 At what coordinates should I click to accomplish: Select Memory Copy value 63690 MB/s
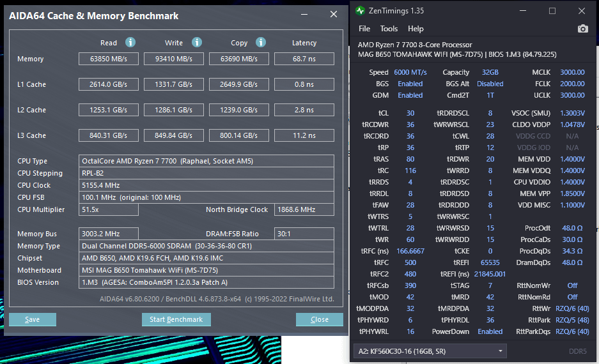point(238,59)
